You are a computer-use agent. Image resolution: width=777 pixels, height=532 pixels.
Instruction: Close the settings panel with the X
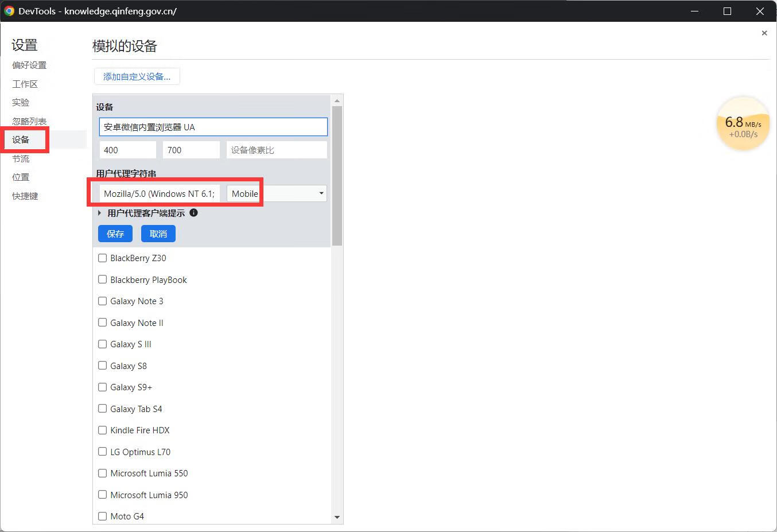pyautogui.click(x=764, y=33)
